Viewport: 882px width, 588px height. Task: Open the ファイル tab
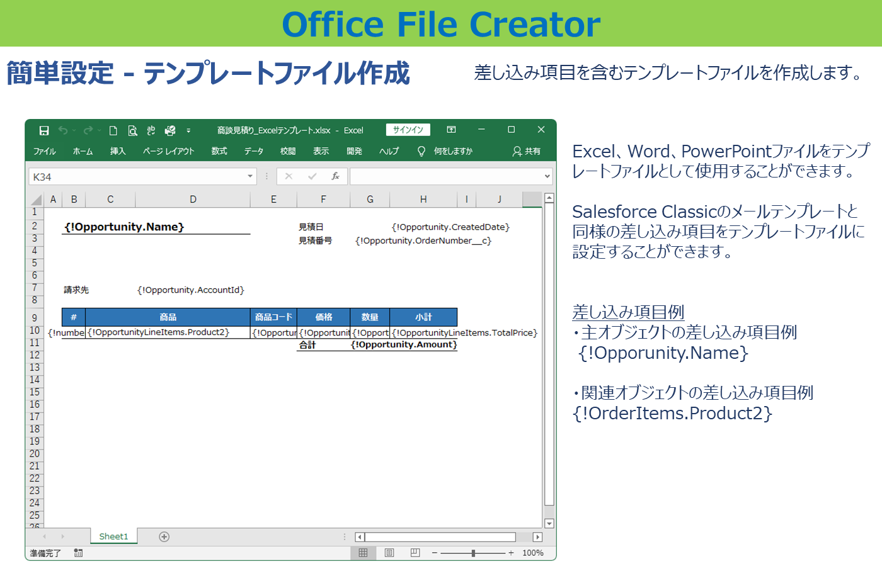pos(45,151)
